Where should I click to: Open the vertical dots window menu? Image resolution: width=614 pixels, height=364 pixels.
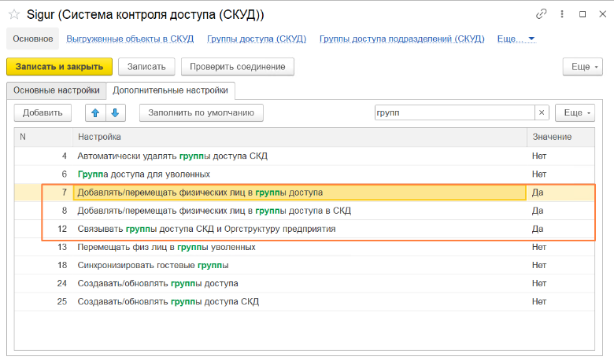tap(561, 14)
